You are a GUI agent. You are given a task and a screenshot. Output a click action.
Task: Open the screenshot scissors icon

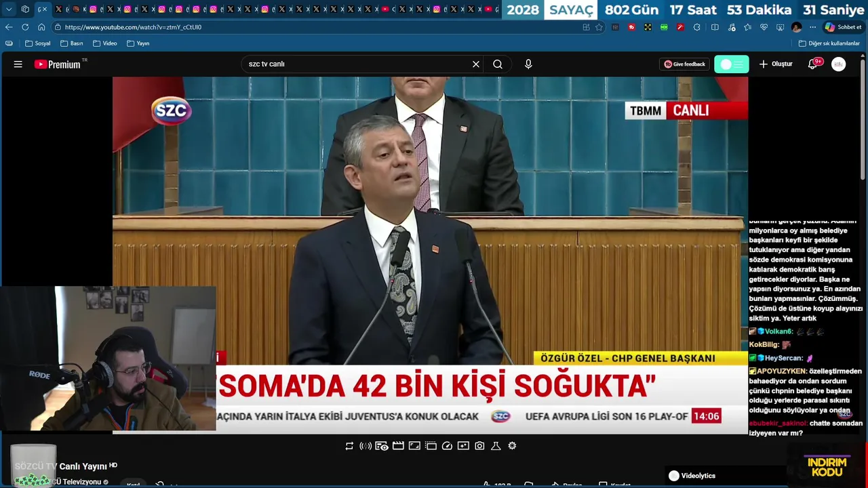[780, 27]
